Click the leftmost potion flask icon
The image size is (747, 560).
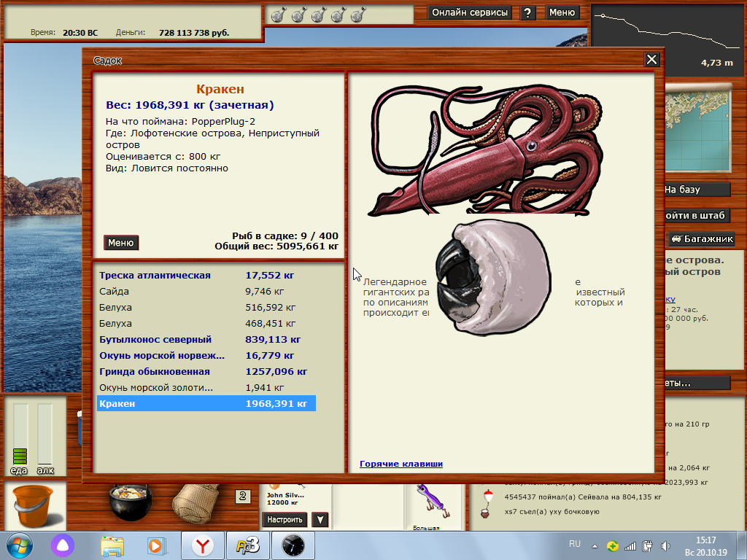(x=278, y=15)
